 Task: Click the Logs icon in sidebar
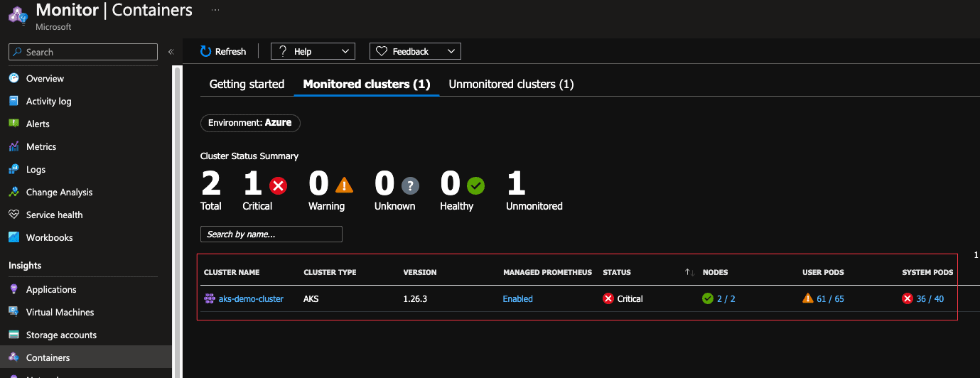14,169
